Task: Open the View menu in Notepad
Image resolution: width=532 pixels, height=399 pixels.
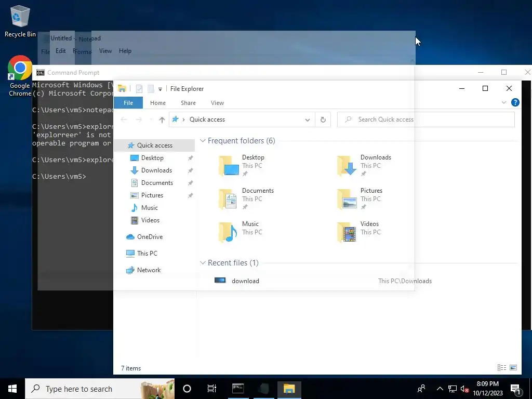Action: (105, 51)
